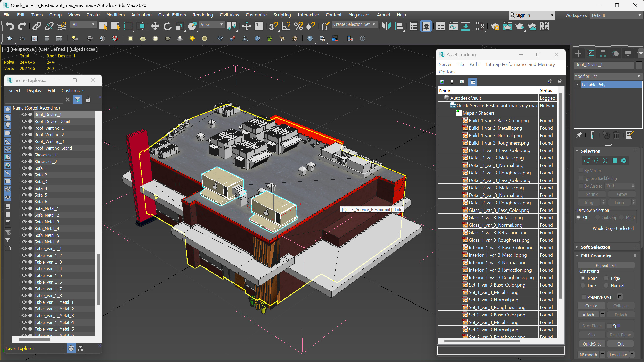This screenshot has width=644, height=362.
Task: Open the Render Setup teapot icon
Action: pos(495,26)
